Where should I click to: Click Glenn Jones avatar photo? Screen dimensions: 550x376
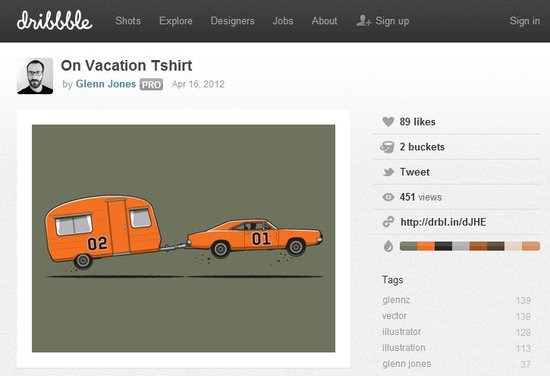(35, 76)
